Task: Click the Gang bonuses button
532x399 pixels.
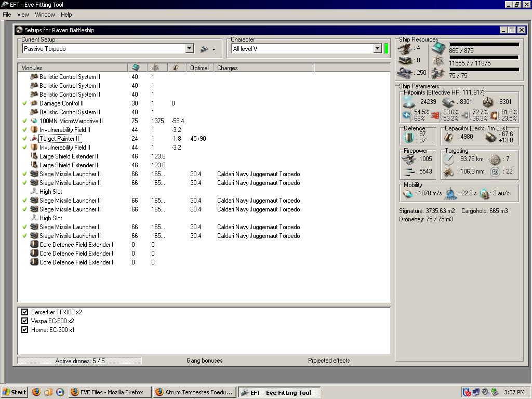Action: (x=204, y=361)
